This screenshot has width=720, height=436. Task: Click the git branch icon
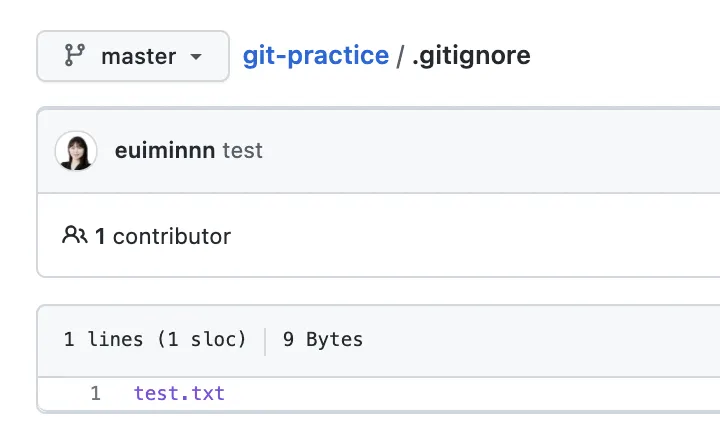75,56
